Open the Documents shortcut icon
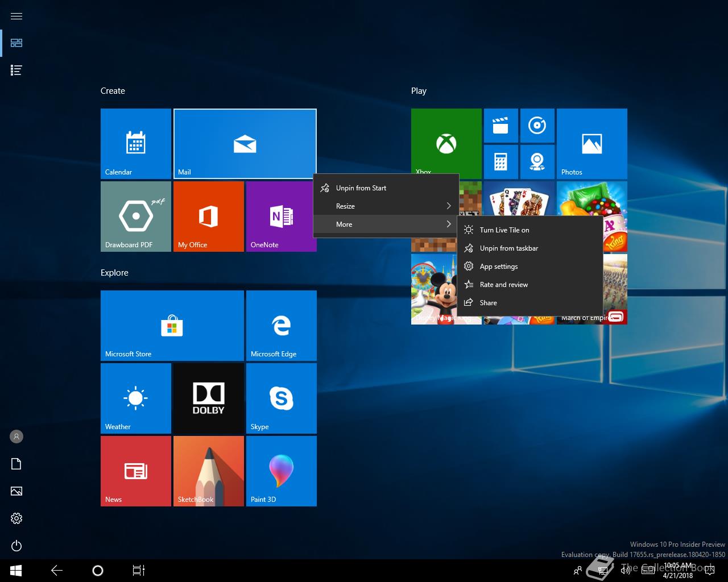Screen dimensions: 728x582 [x=16, y=464]
